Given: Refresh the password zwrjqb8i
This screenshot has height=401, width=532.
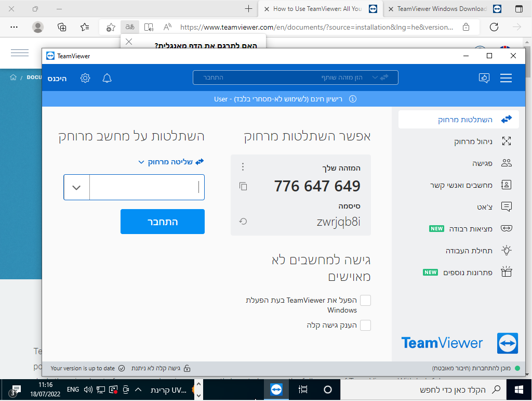Looking at the screenshot, I should (243, 222).
